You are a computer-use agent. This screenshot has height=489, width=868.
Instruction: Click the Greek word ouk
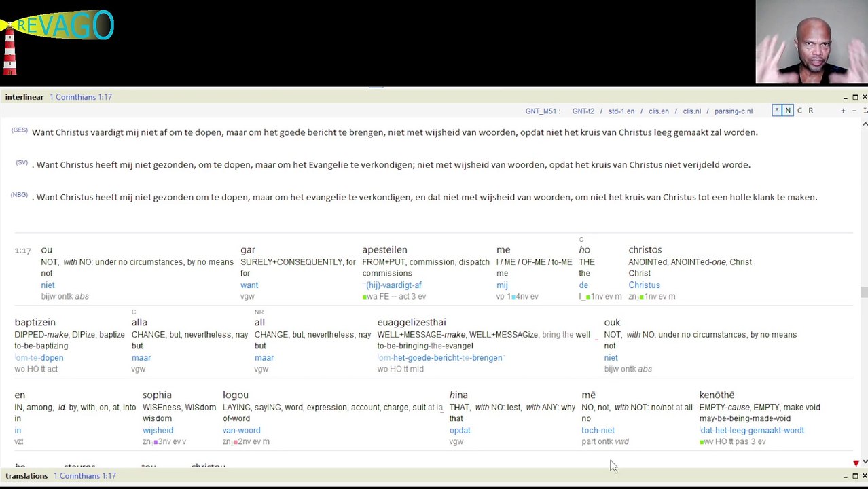[612, 323]
